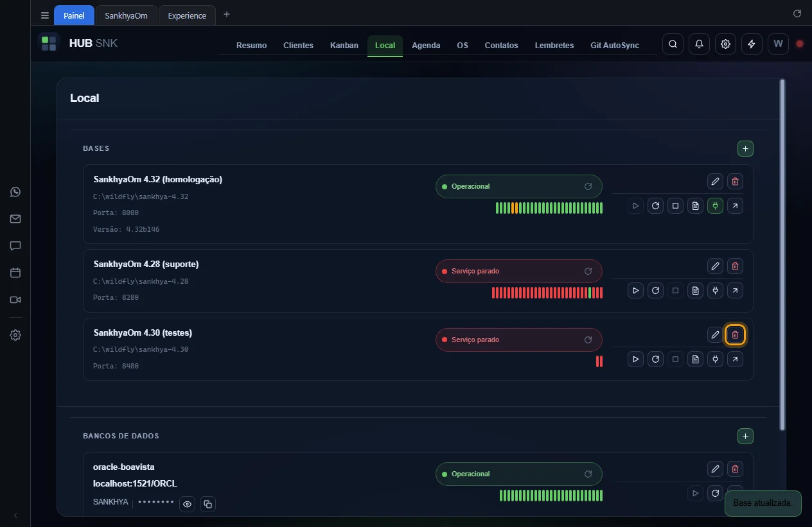The width and height of the screenshot is (812, 527).
Task: Open the Clientes tab
Action: (x=298, y=46)
